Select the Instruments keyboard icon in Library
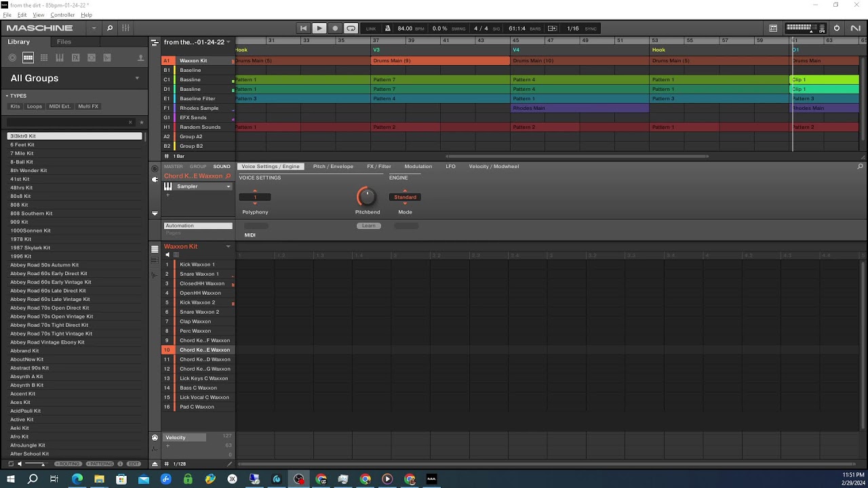868x488 pixels. coord(60,58)
